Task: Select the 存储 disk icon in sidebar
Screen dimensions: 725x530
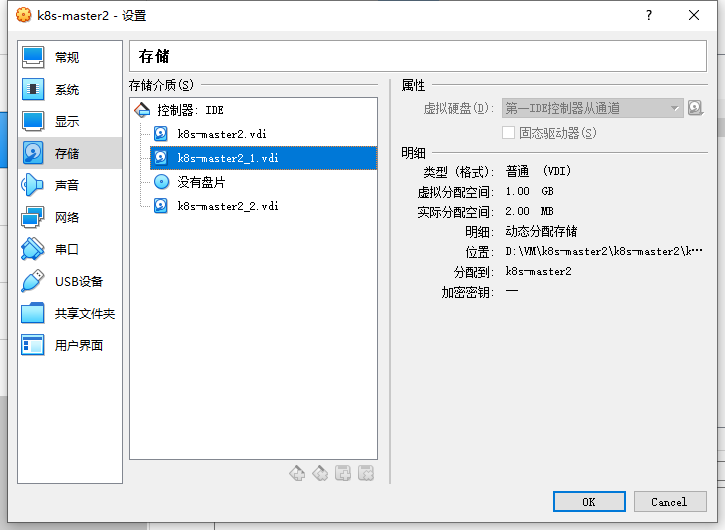Action: [x=33, y=153]
